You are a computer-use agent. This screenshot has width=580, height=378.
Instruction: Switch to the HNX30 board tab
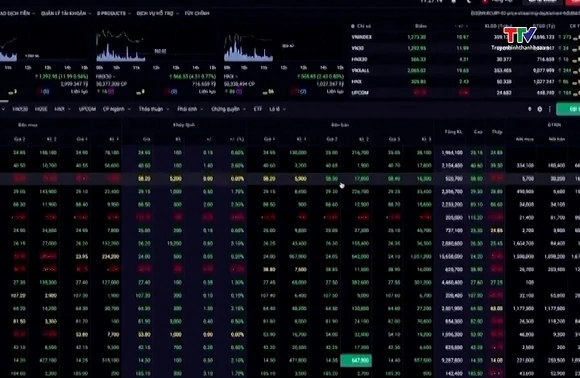[x=20, y=109]
